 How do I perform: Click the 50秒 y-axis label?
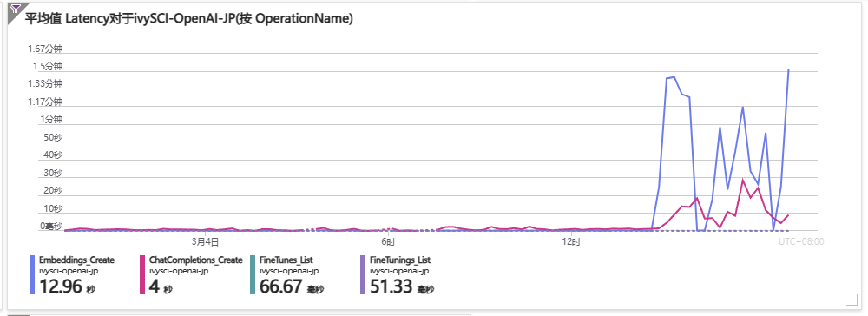coord(54,137)
